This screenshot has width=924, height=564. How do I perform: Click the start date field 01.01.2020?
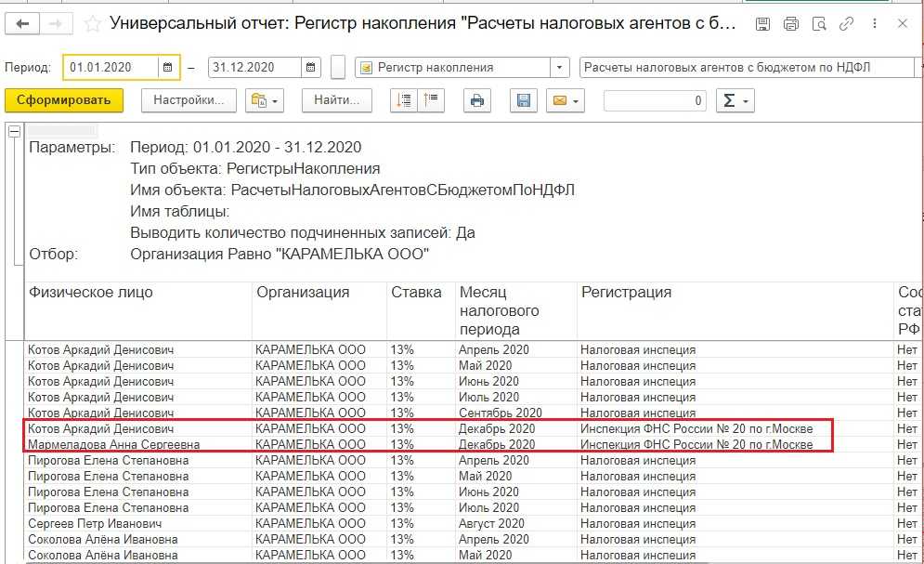pyautogui.click(x=111, y=67)
